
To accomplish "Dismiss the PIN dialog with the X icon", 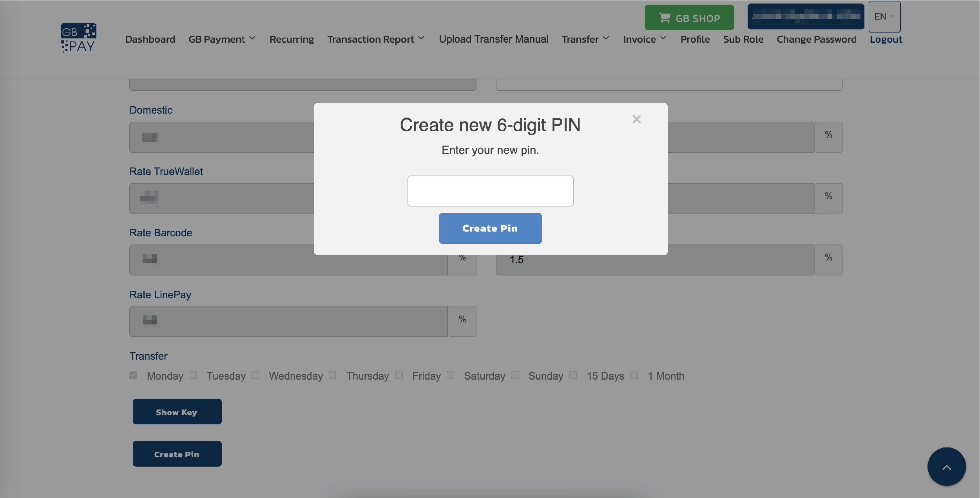I will point(636,119).
